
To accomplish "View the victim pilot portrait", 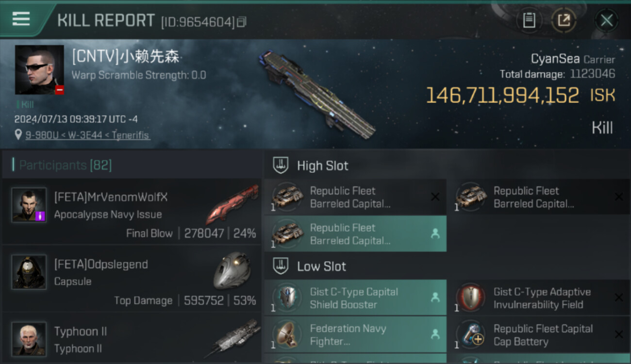I will [x=39, y=70].
